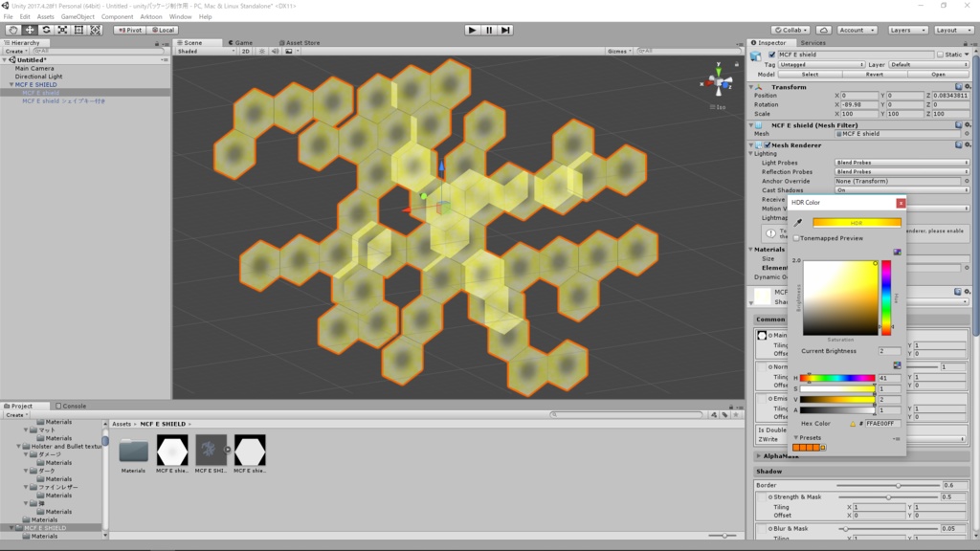Toggle the Pivot button
Viewport: 980px width, 551px height.
point(130,30)
